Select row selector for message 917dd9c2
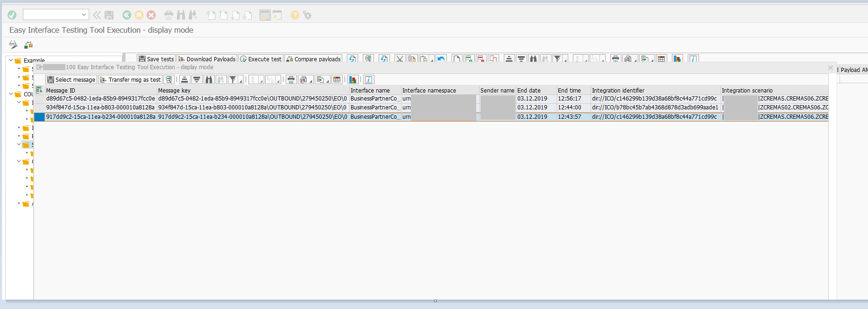This screenshot has width=868, height=309. [39, 117]
